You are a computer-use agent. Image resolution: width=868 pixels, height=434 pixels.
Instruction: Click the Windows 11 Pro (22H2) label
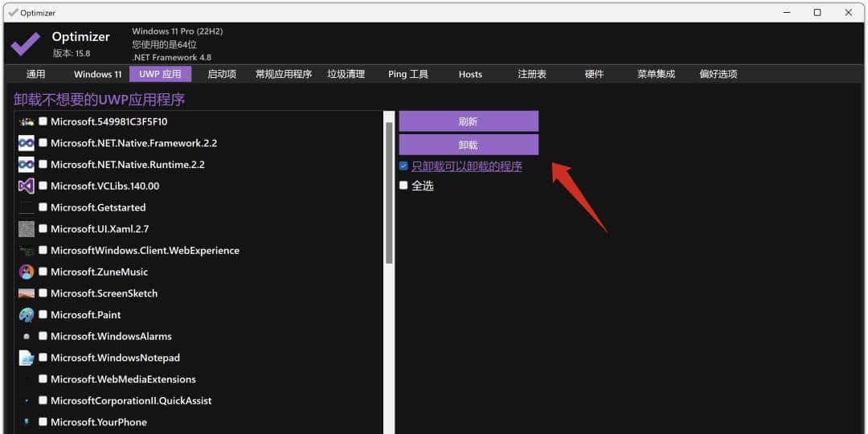point(177,31)
